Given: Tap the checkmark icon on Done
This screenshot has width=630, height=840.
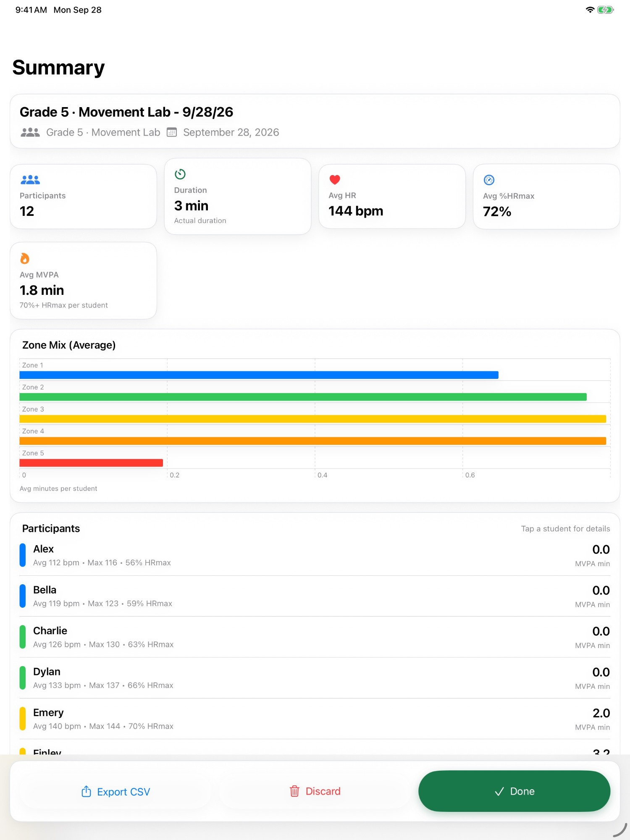Looking at the screenshot, I should (x=499, y=791).
